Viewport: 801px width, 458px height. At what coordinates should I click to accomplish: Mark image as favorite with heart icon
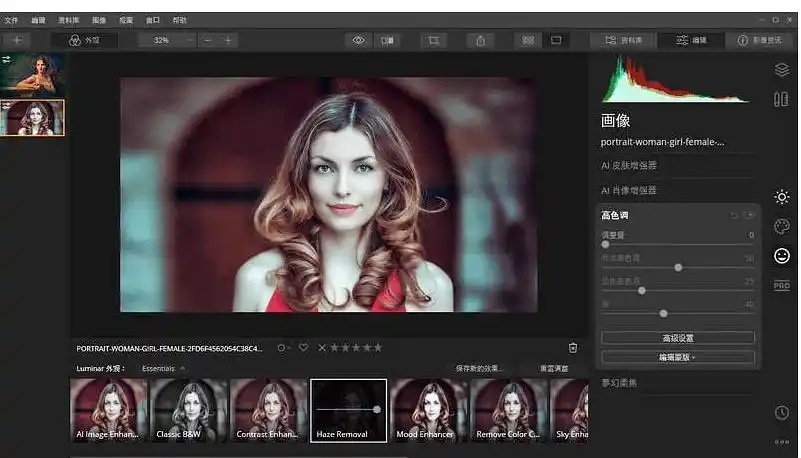tap(303, 348)
